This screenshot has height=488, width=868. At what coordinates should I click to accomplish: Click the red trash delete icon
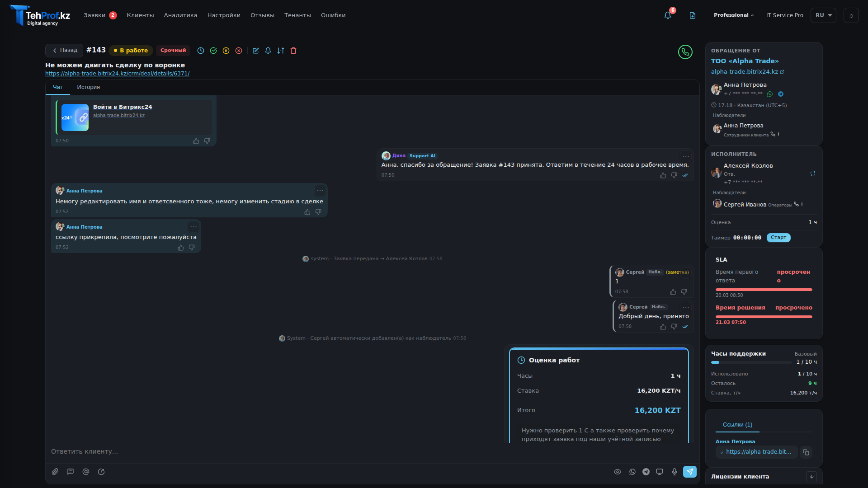(x=293, y=51)
